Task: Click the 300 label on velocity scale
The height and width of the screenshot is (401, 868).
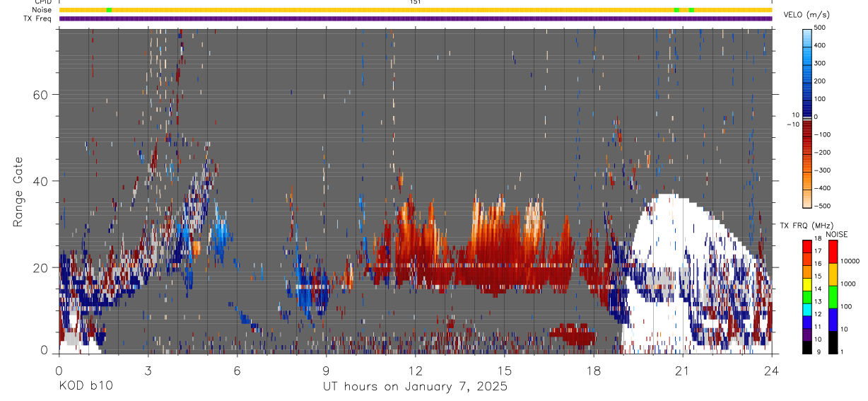Action: click(820, 63)
